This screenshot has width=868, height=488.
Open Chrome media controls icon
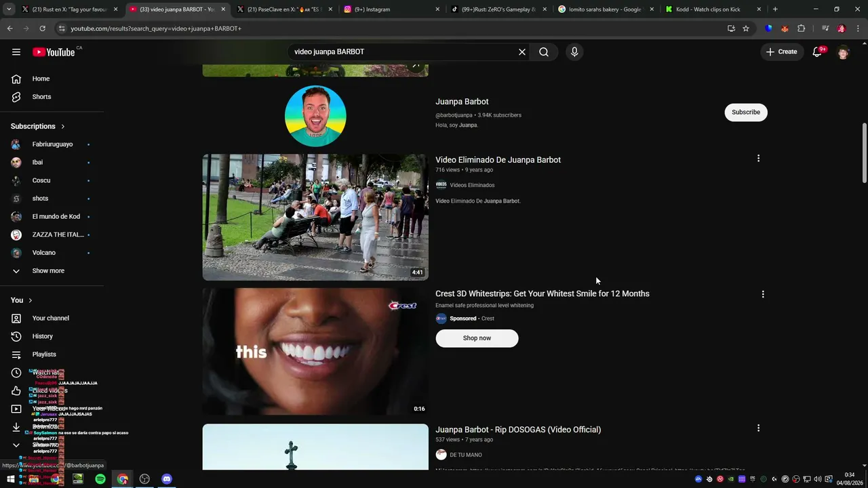point(825,28)
